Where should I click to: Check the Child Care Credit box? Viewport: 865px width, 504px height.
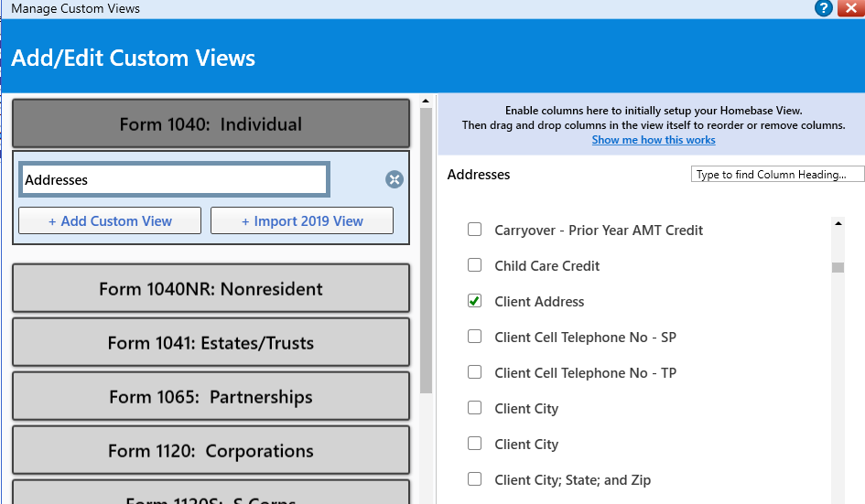coord(474,265)
